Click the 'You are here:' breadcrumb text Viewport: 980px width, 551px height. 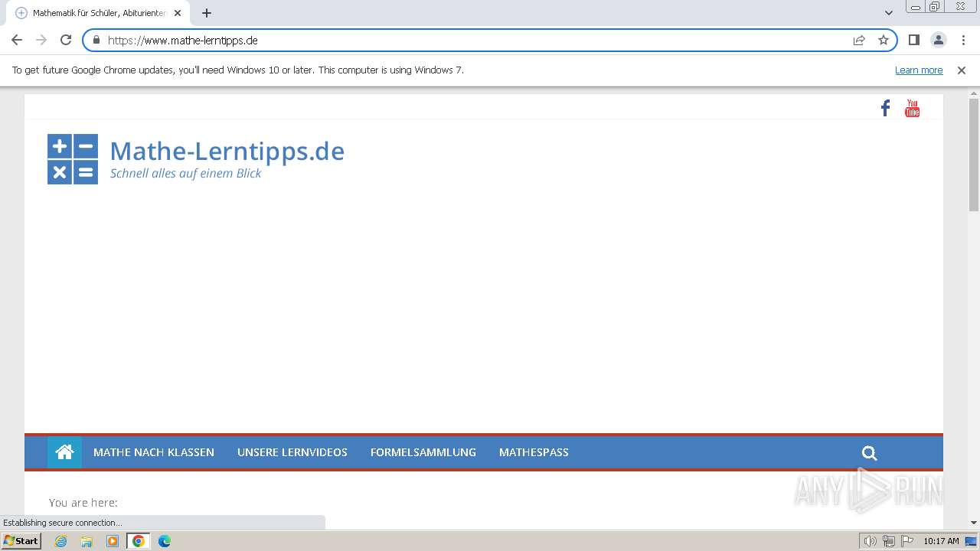(x=83, y=503)
